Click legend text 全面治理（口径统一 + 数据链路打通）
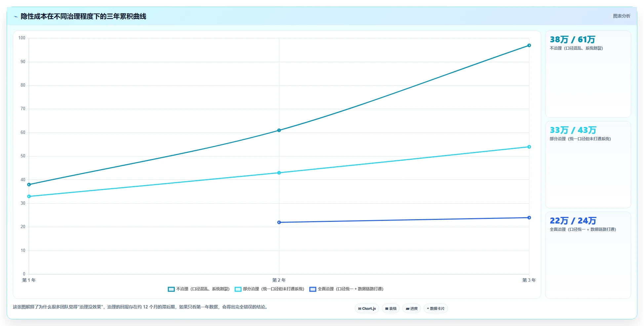Image resolution: width=644 pixels, height=326 pixels. [351, 289]
